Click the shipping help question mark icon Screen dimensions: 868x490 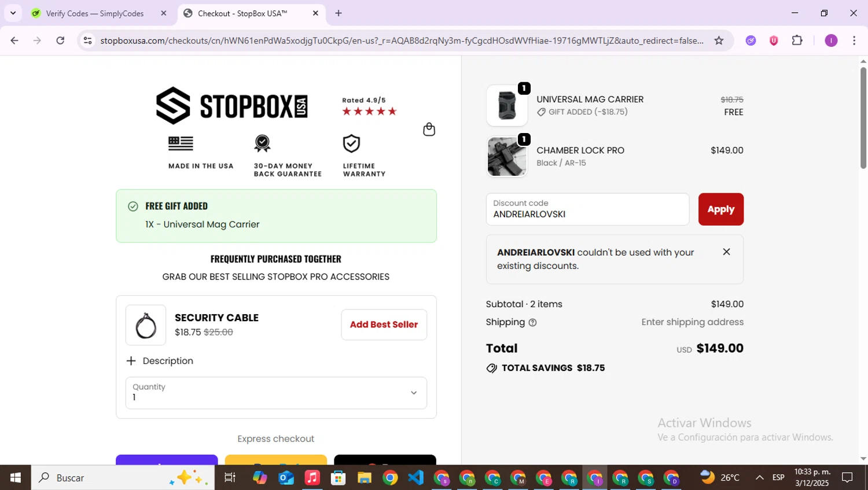(x=532, y=323)
